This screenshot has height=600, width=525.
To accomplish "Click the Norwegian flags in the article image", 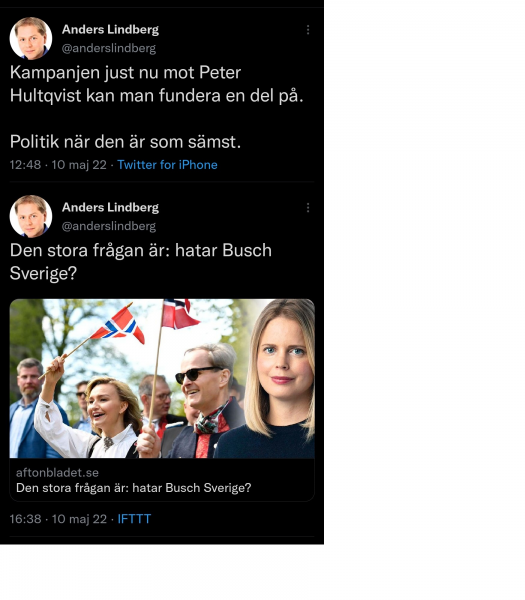I will click(x=145, y=321).
